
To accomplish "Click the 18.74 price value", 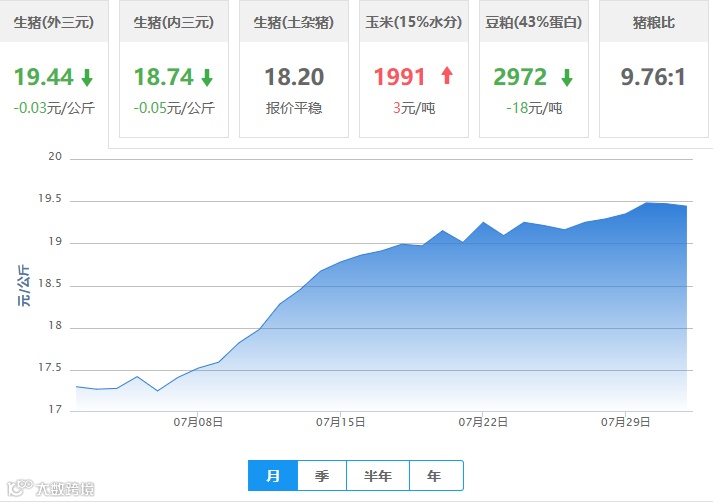I will click(164, 77).
